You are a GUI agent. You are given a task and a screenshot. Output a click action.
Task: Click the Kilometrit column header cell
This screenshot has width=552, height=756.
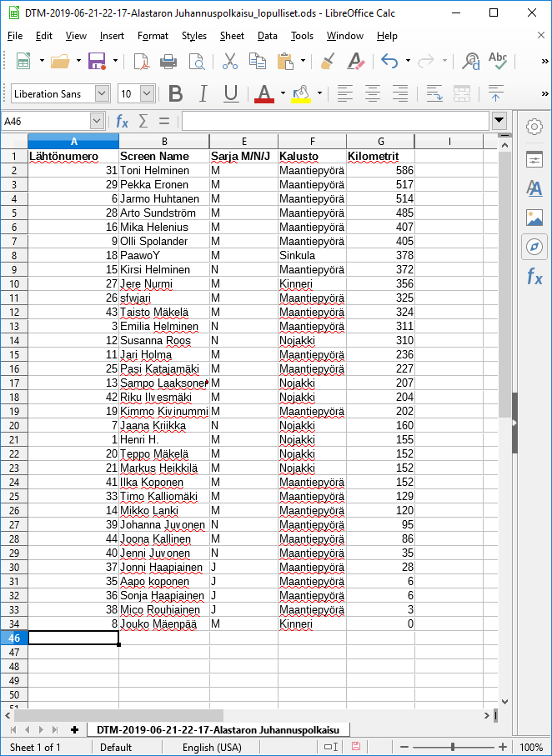[373, 157]
